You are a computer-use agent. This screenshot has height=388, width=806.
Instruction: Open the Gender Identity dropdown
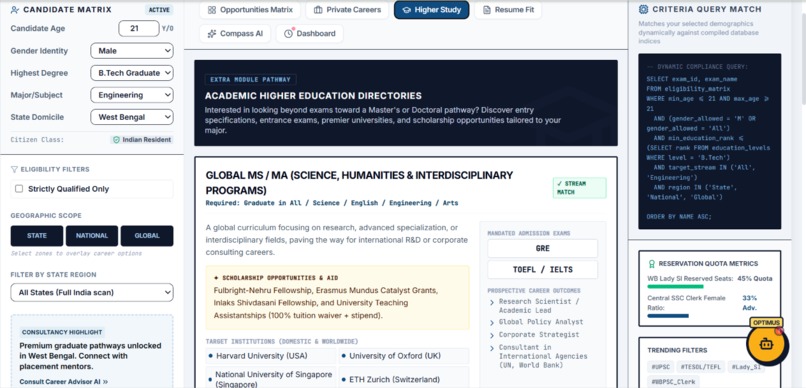coord(132,51)
